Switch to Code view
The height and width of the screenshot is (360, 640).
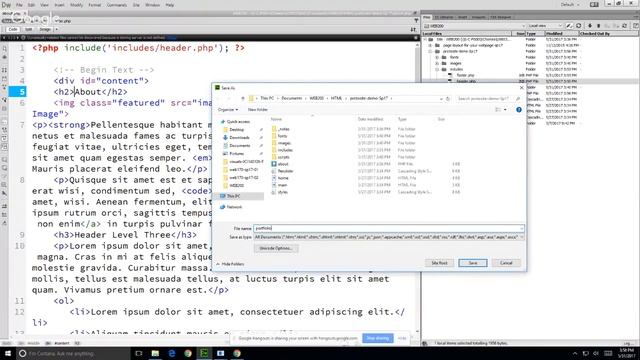click(13, 29)
